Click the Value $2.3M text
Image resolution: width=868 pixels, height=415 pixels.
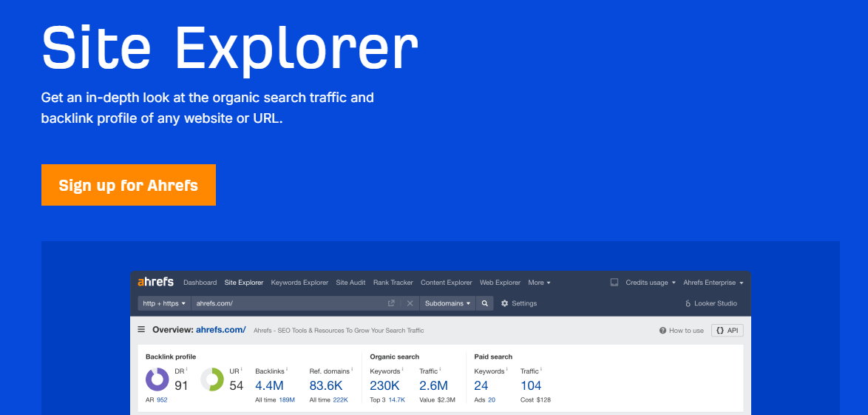pyautogui.click(x=437, y=399)
